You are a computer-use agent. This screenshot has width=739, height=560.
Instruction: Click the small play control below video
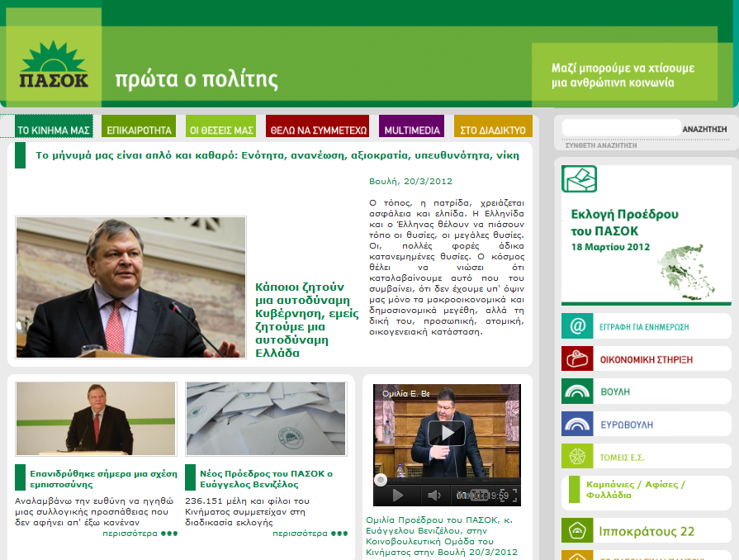[397, 496]
